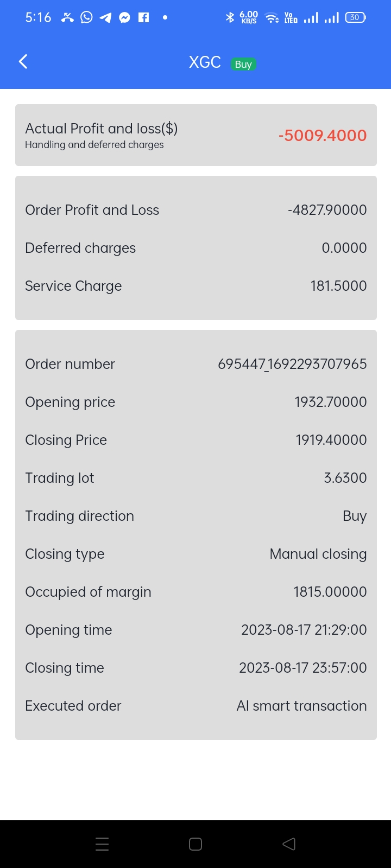391x868 pixels.
Task: Select the order number value 695447_1692293707965
Action: coord(292,364)
